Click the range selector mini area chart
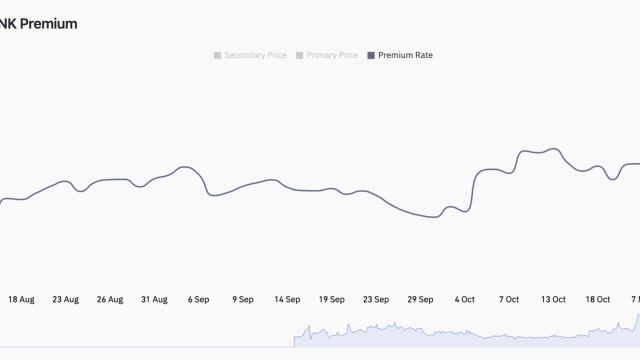Screen dimensions: 640x360 320,331
